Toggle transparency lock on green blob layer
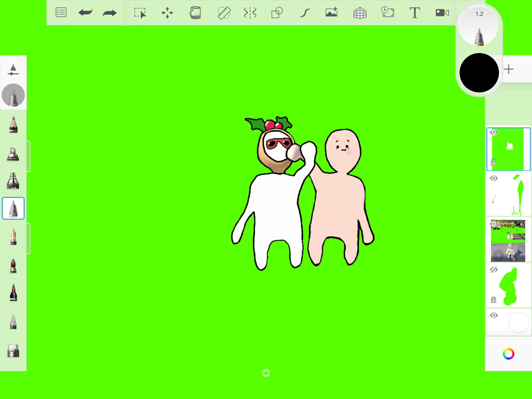 pyautogui.click(x=494, y=300)
